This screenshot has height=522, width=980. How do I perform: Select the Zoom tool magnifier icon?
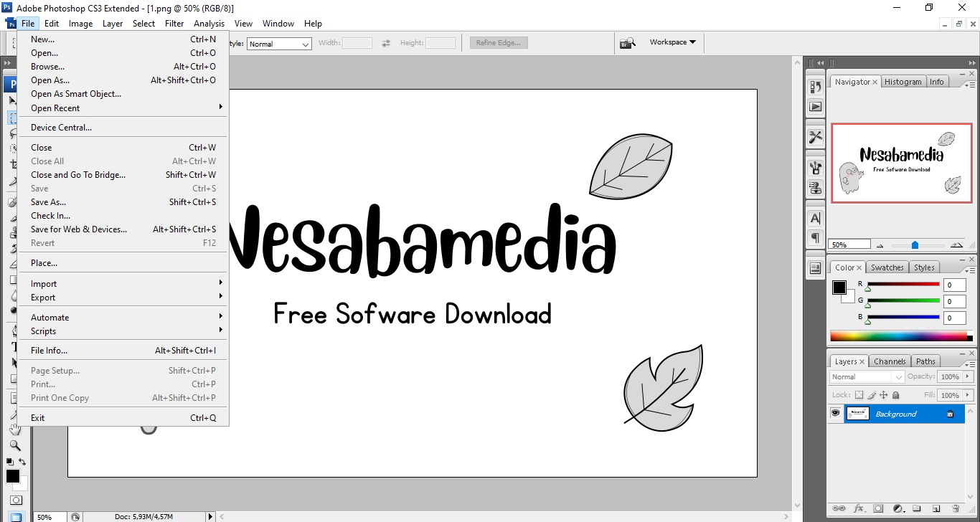[14, 445]
